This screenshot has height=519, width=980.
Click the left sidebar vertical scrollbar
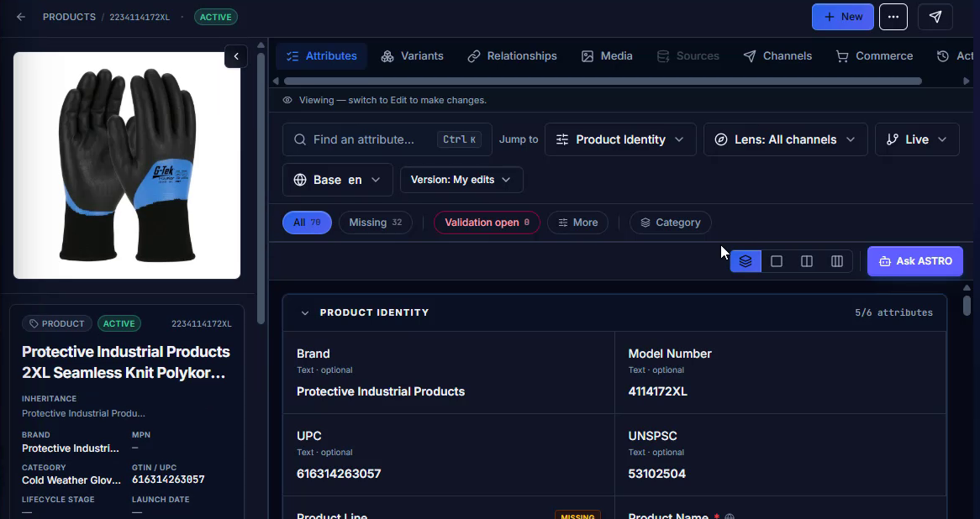click(261, 187)
